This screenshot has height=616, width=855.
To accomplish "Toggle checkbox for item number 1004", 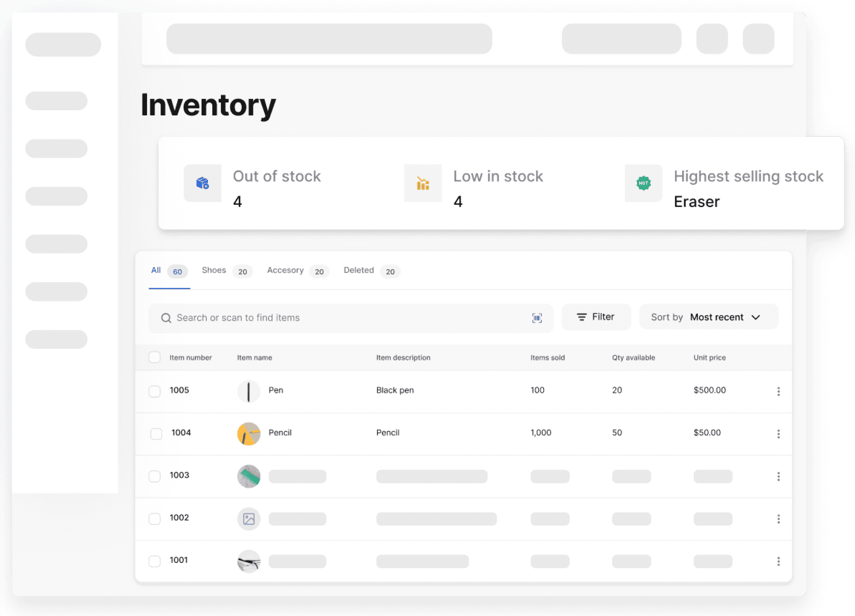I will click(x=155, y=433).
